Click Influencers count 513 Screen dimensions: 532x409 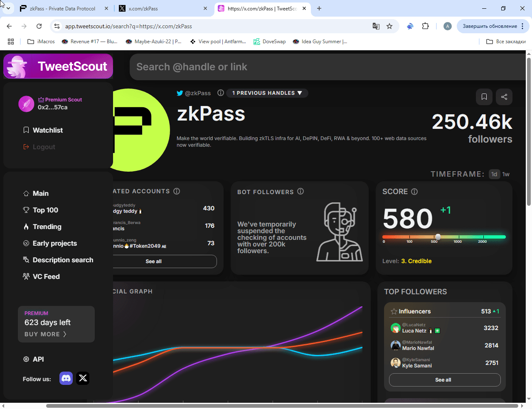tap(486, 311)
